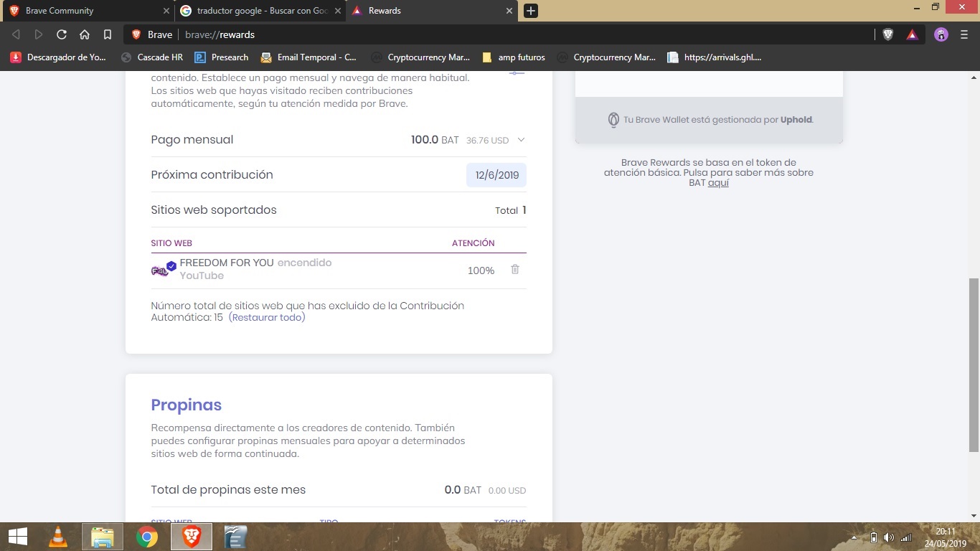Go forward using the browser forward arrow
Screen dimensions: 980x551
(39, 34)
